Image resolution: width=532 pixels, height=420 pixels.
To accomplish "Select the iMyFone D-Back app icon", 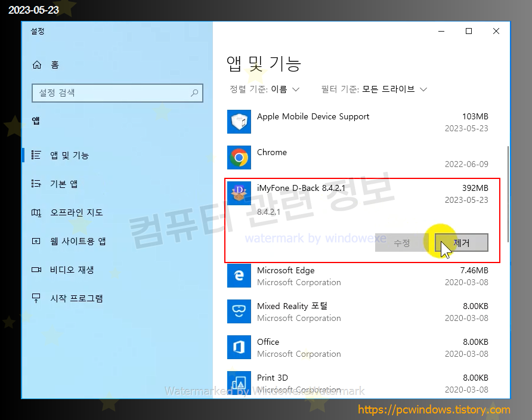I will point(239,193).
